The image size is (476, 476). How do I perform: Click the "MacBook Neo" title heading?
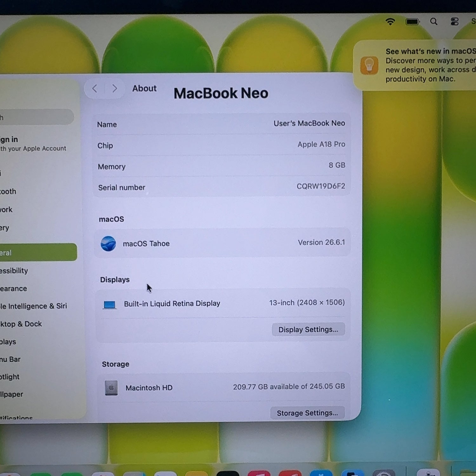[x=221, y=93]
